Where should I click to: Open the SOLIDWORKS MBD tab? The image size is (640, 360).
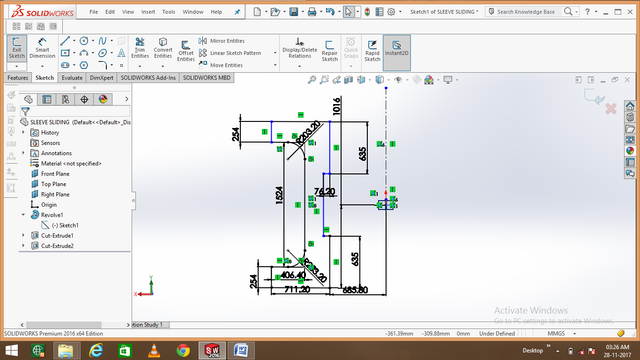click(207, 78)
